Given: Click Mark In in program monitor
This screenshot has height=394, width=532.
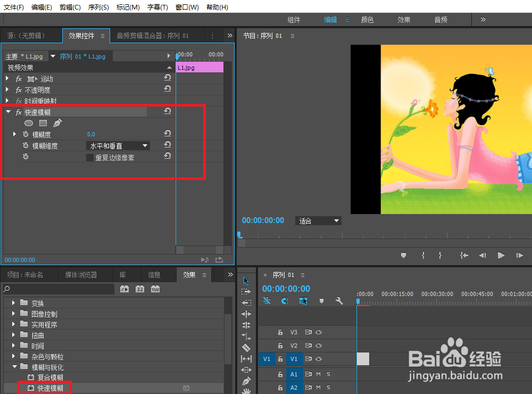Looking at the screenshot, I should point(423,256).
